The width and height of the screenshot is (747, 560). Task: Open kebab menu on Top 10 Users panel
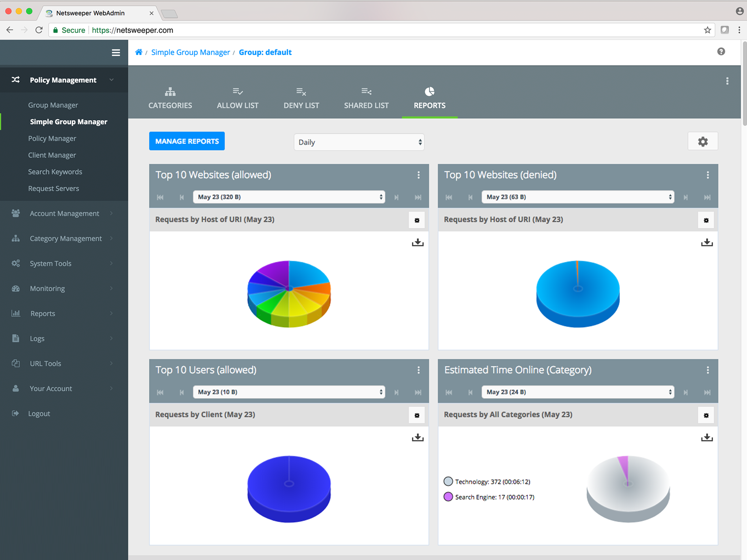(x=418, y=370)
